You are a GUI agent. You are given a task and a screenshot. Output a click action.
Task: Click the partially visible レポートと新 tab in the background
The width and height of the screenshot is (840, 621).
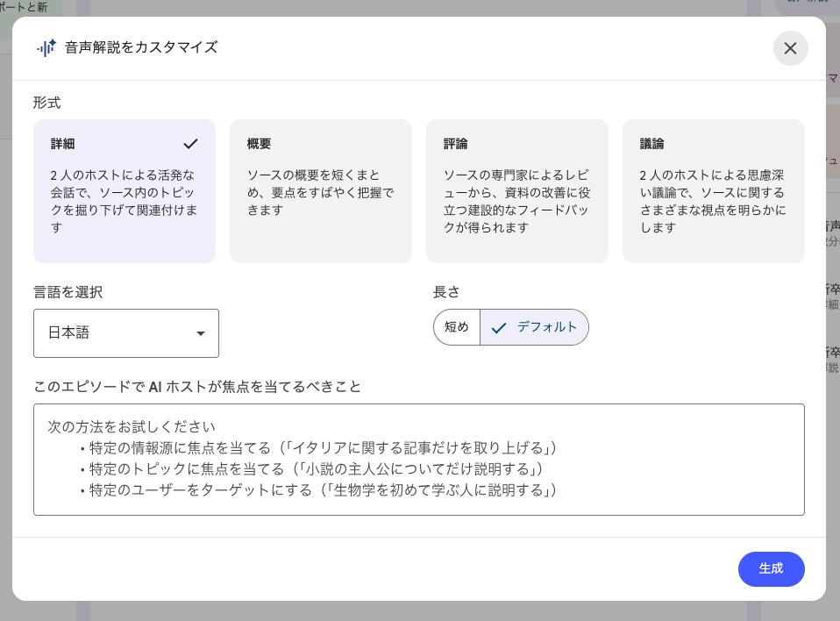(x=26, y=7)
